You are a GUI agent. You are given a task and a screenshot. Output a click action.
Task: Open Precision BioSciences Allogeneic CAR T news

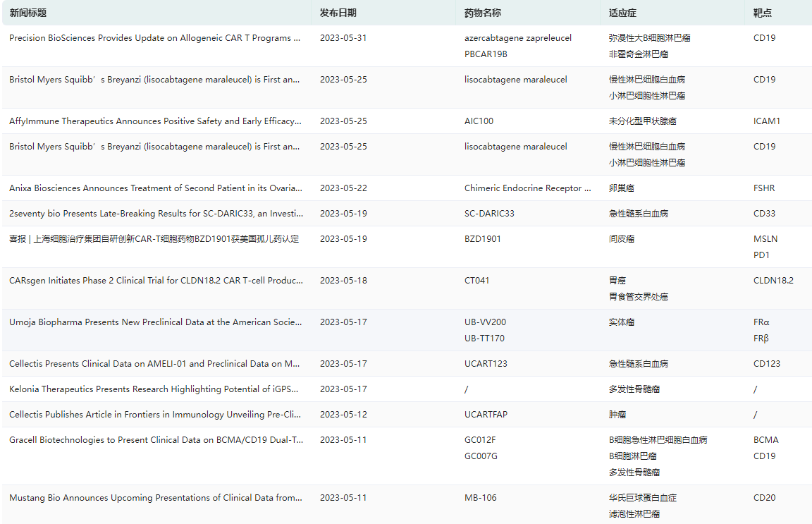click(155, 38)
